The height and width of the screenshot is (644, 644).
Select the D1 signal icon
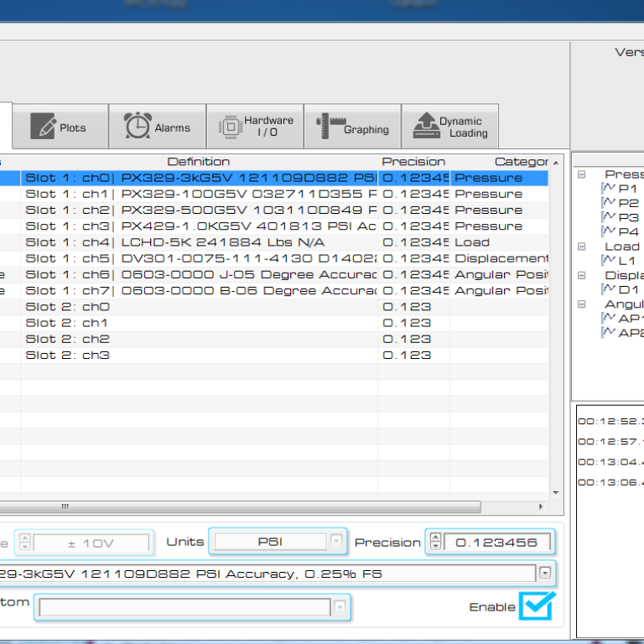click(608, 289)
